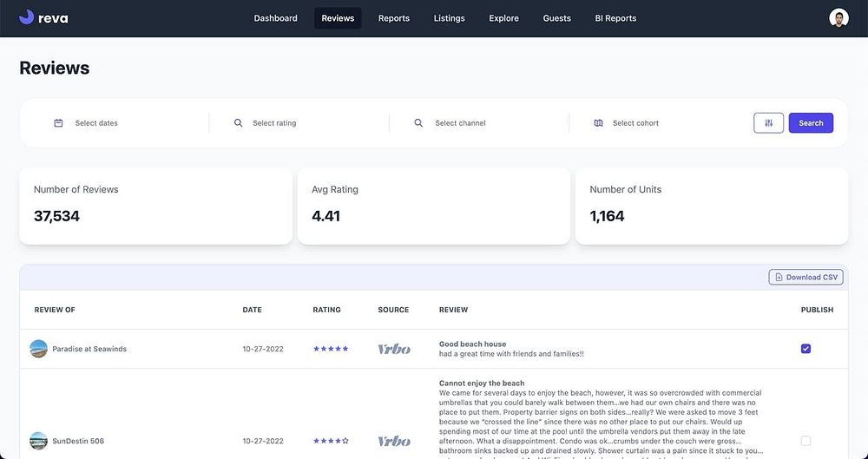This screenshot has width=868, height=459.
Task: Click the Vrbo logo in Paradise at Seawinds row
Action: pos(394,349)
